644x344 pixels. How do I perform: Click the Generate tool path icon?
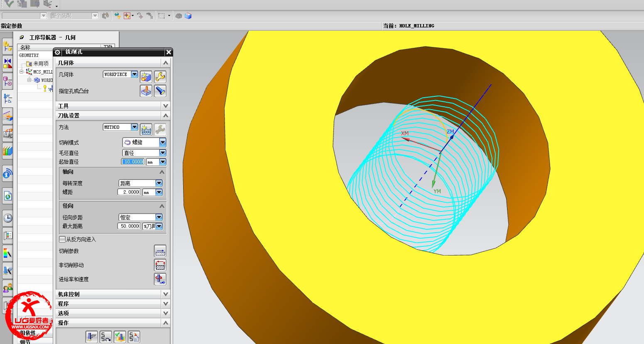pos(92,337)
